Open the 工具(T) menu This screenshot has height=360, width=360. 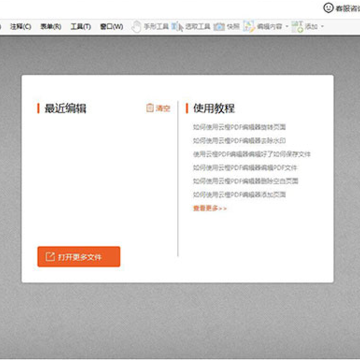click(x=81, y=27)
